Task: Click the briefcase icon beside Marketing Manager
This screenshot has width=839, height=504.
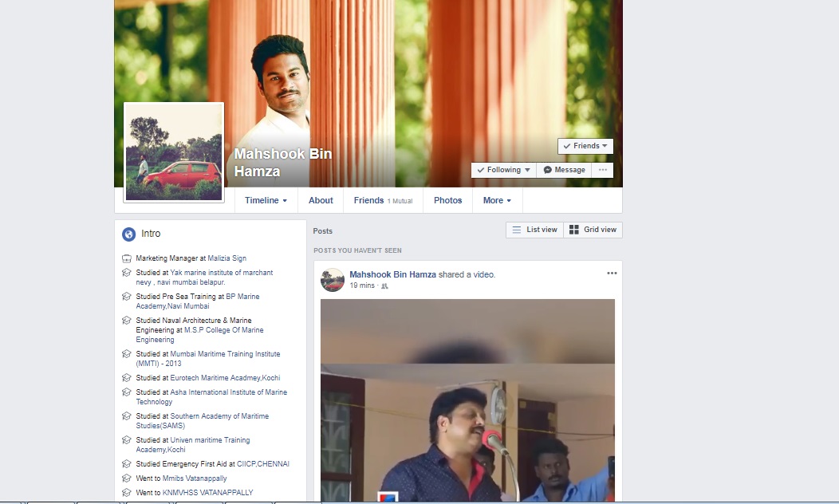Action: pyautogui.click(x=127, y=258)
